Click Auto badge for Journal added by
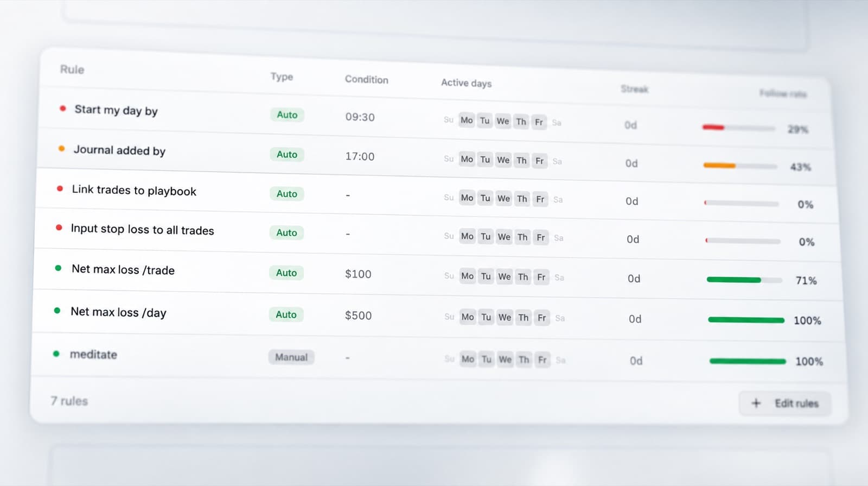Image resolution: width=868 pixels, height=486 pixels. (287, 154)
